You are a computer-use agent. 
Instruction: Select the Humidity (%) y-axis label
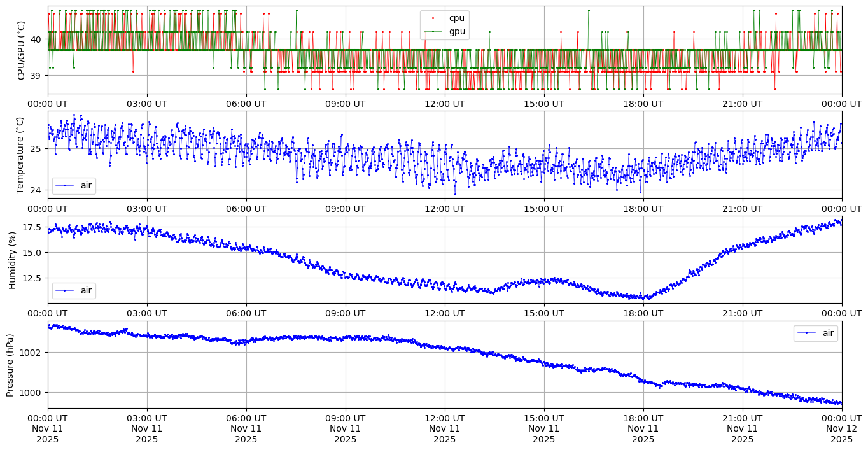12,260
